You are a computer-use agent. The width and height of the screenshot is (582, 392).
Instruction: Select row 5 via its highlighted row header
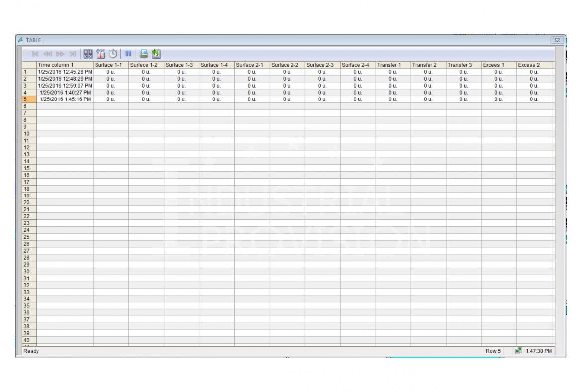[x=29, y=99]
